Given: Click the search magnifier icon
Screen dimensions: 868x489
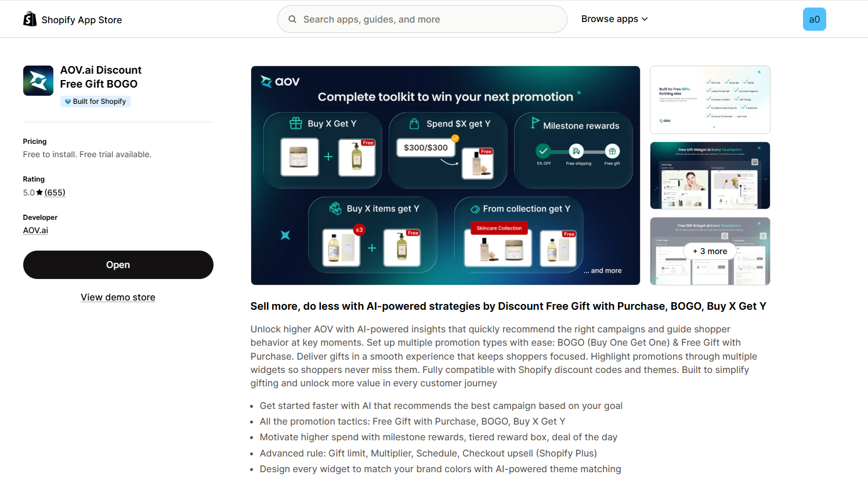Looking at the screenshot, I should pyautogui.click(x=292, y=19).
